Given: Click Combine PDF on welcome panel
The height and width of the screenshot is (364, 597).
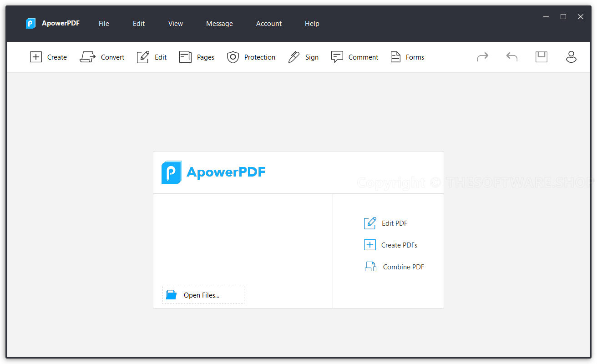Looking at the screenshot, I should 394,267.
